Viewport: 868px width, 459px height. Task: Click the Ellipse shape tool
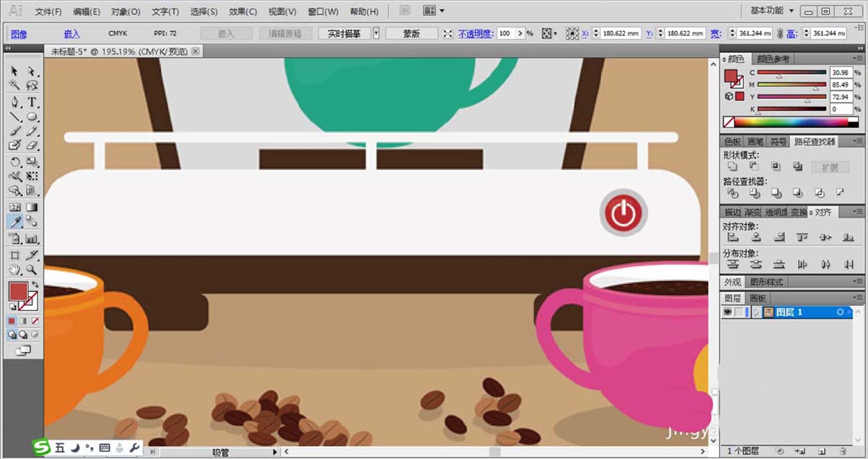click(x=33, y=117)
